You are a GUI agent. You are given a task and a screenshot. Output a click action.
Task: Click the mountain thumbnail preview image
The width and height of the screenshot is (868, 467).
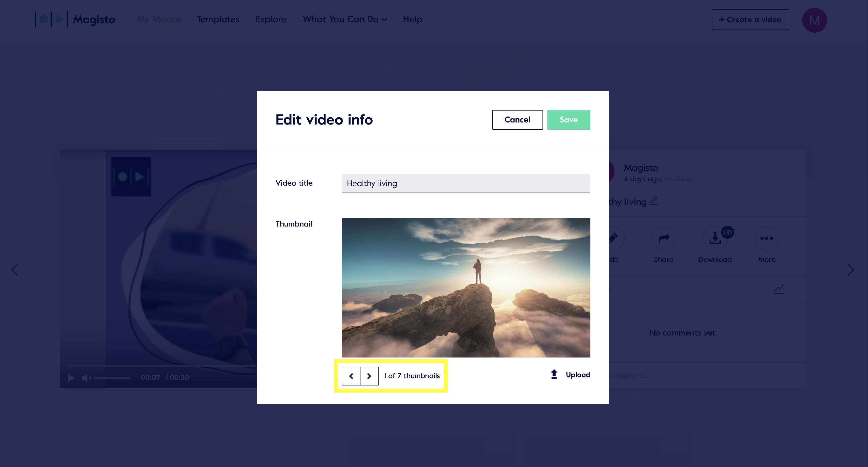pos(466,287)
